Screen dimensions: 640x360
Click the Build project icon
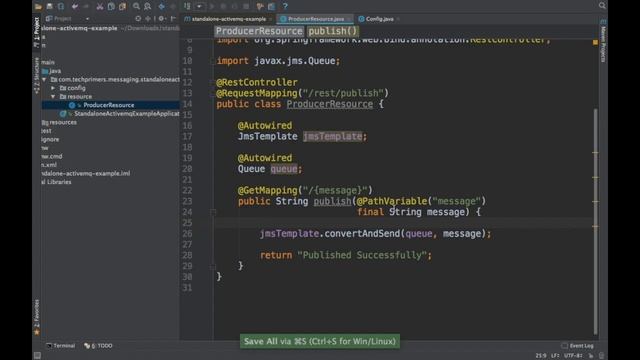pyautogui.click(x=187, y=6)
